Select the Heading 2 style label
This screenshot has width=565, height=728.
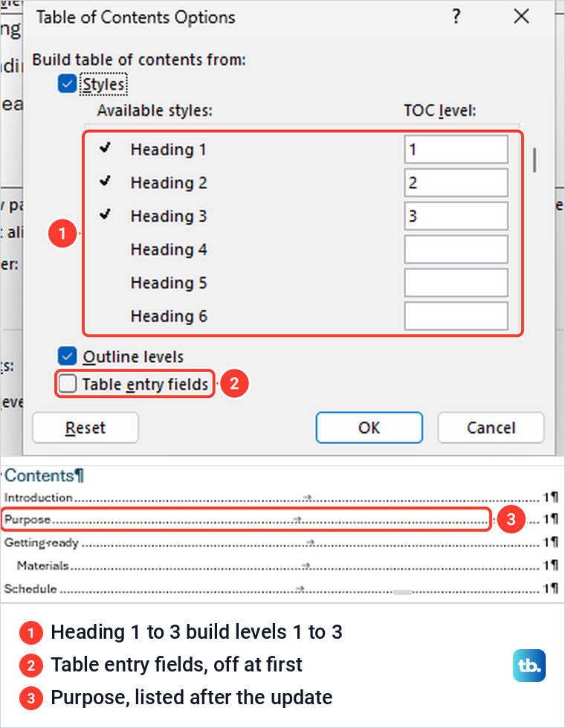point(169,183)
